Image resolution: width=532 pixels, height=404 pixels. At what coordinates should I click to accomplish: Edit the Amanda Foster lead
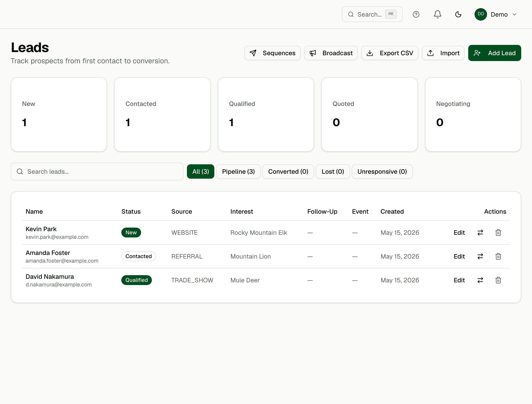point(459,256)
